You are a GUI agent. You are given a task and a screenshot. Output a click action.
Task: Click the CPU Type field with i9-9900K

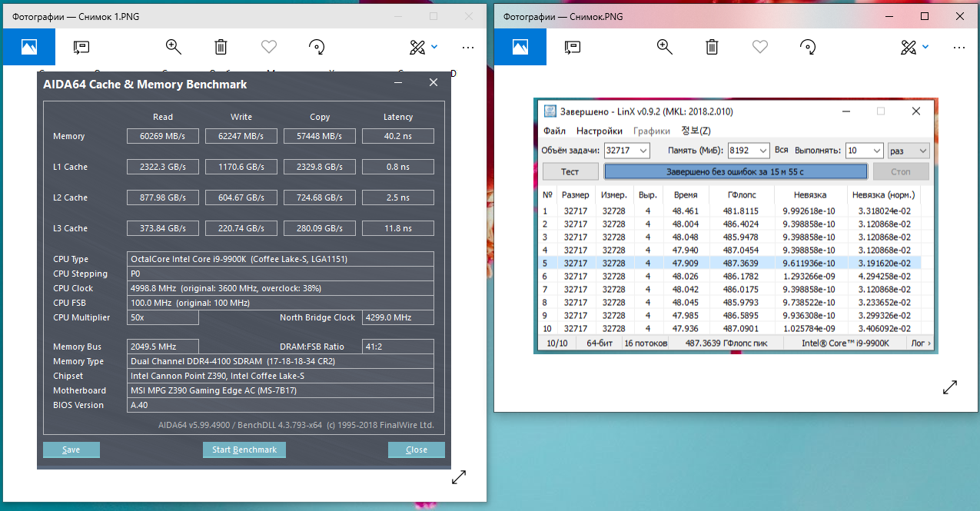point(281,259)
